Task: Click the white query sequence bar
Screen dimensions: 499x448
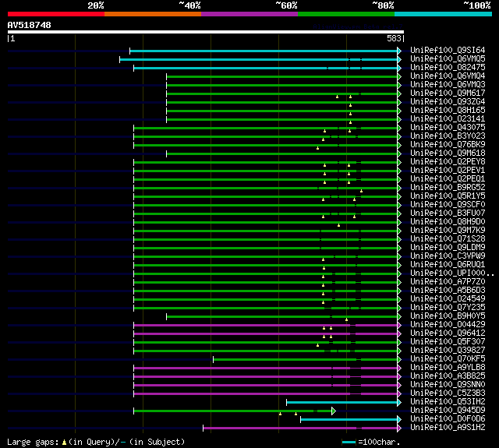Action: [x=206, y=32]
